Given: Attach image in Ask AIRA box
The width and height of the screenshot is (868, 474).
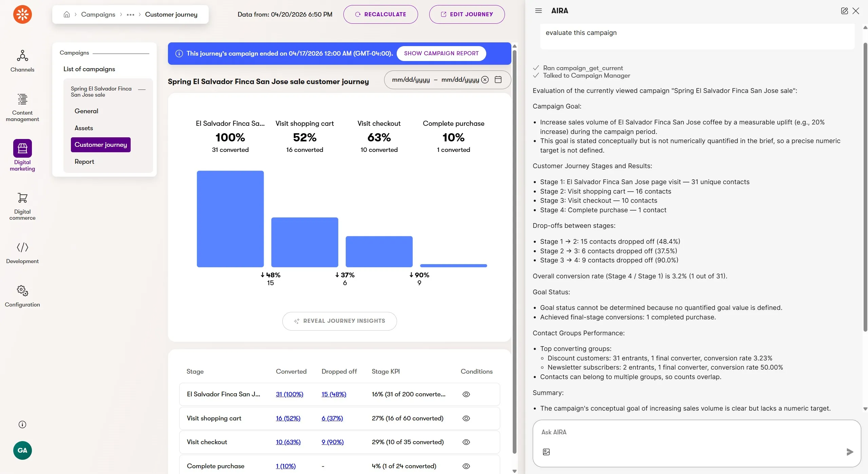Looking at the screenshot, I should 546,452.
